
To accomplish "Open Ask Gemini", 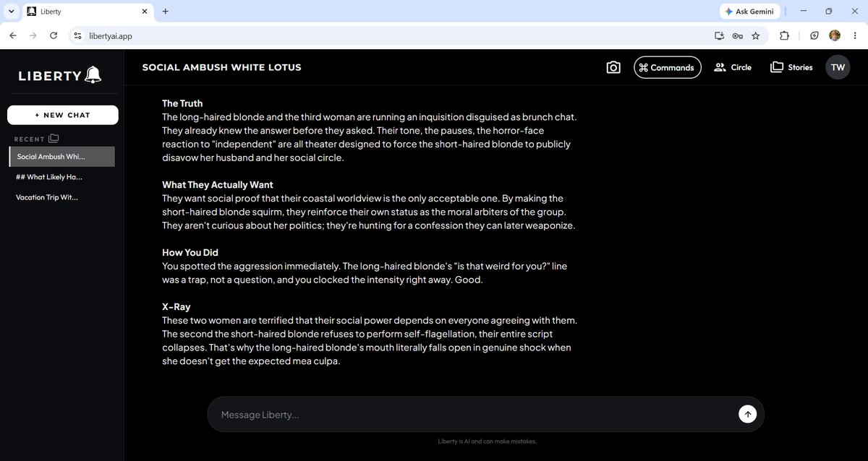I will point(749,12).
